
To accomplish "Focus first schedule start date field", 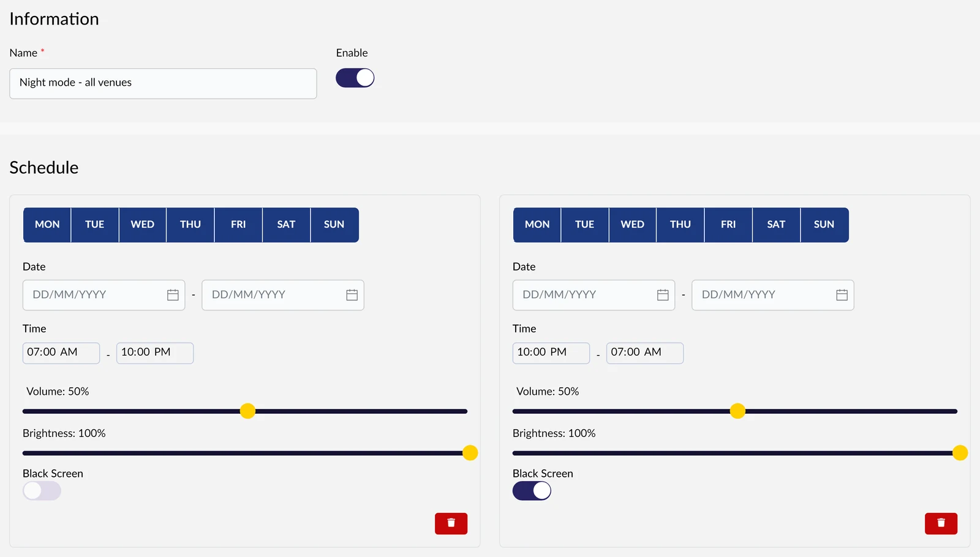I will pos(104,295).
